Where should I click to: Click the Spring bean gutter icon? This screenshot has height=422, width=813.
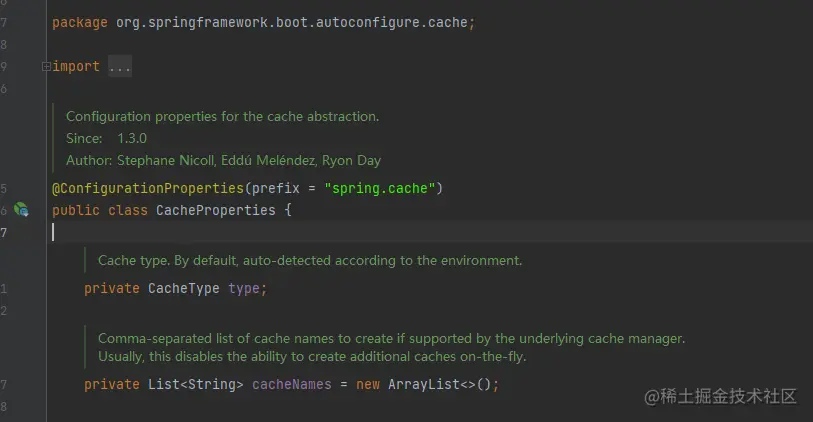(21, 210)
